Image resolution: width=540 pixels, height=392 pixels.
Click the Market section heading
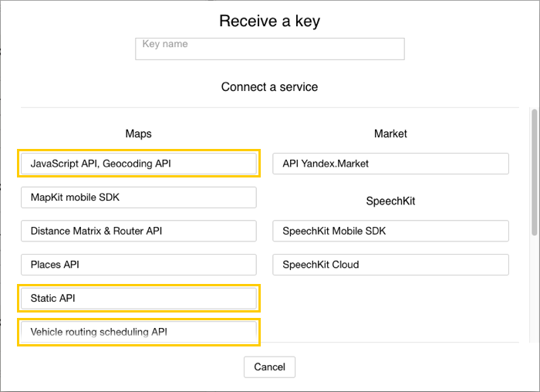pos(390,133)
